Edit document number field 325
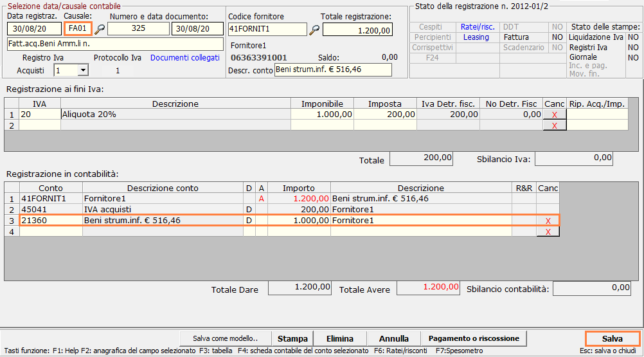Image resolution: width=644 pixels, height=357 pixels. pos(138,28)
